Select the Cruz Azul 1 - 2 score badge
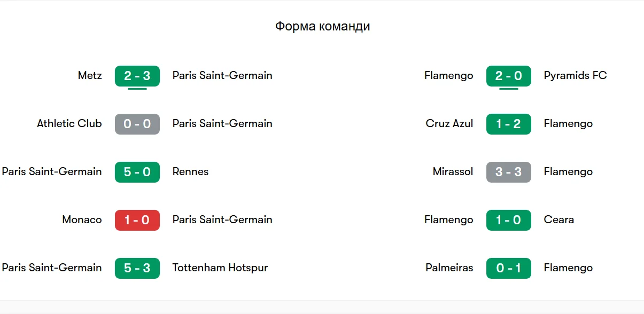This screenshot has height=314, width=644. click(x=508, y=124)
